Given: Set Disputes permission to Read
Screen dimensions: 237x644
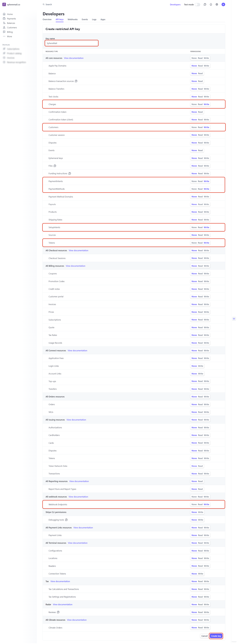Looking at the screenshot, I should (x=200, y=143).
